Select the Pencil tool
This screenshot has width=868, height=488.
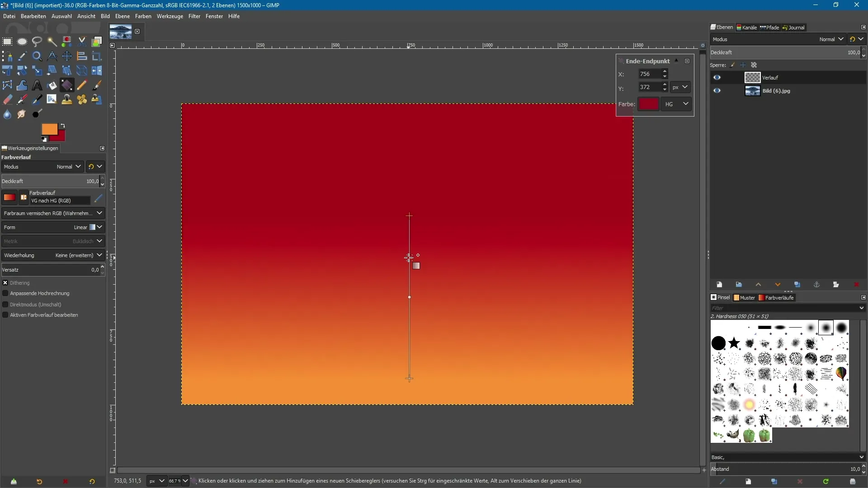click(82, 85)
